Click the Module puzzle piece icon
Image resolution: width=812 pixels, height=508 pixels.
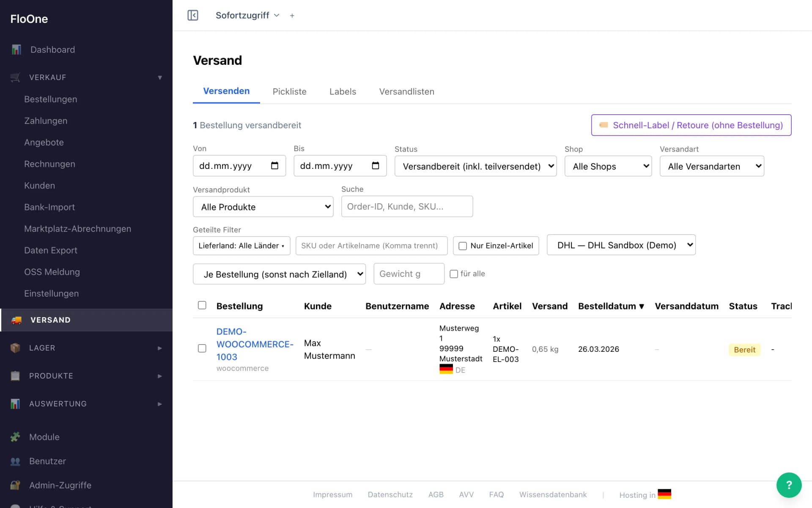[x=15, y=437]
